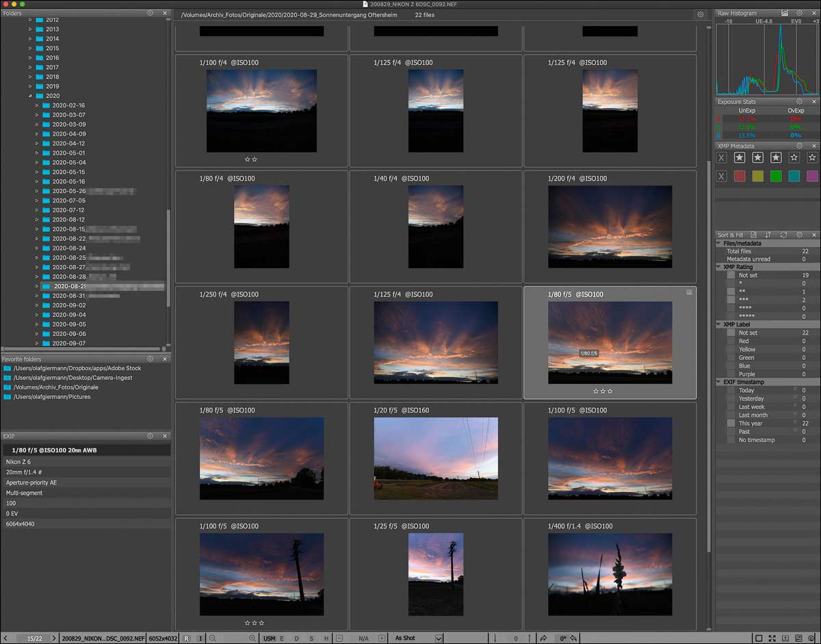Viewport: 821px width, 644px height.
Task: Check the 'This year' EXIF timestamp filter
Action: click(731, 423)
